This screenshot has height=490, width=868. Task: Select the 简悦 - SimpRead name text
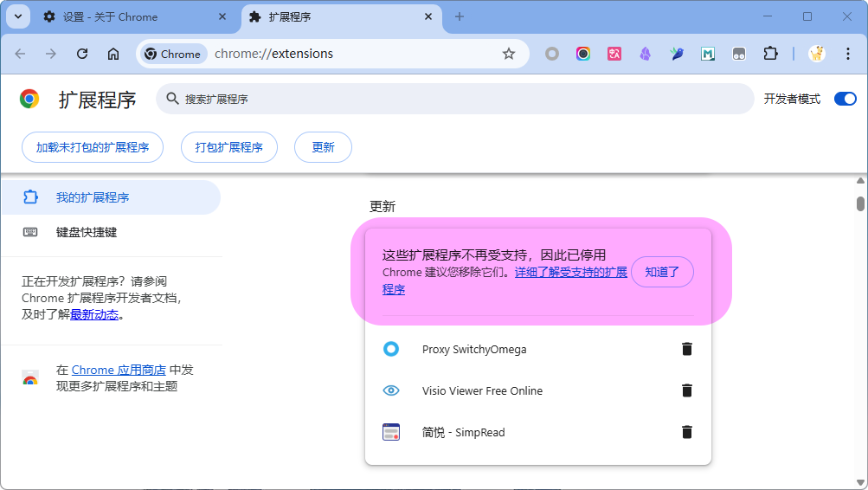(x=463, y=432)
